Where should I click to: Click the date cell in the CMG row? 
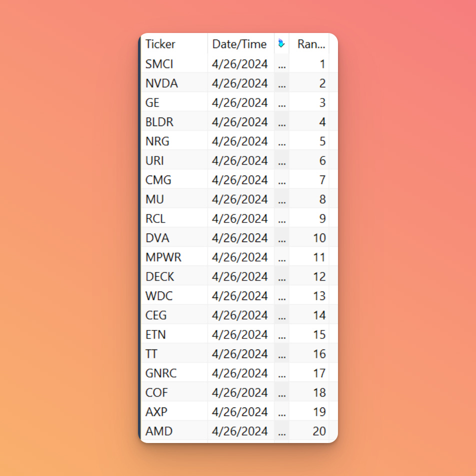coord(240,179)
